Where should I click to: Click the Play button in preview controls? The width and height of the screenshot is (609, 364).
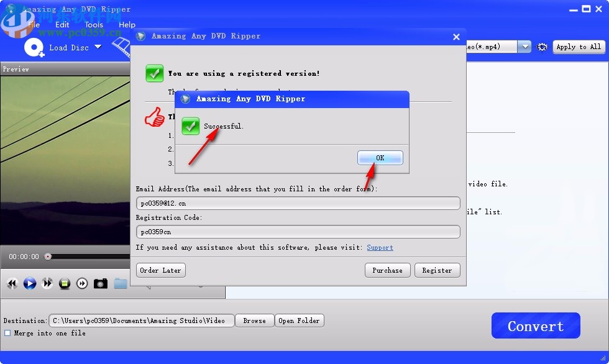point(29,283)
